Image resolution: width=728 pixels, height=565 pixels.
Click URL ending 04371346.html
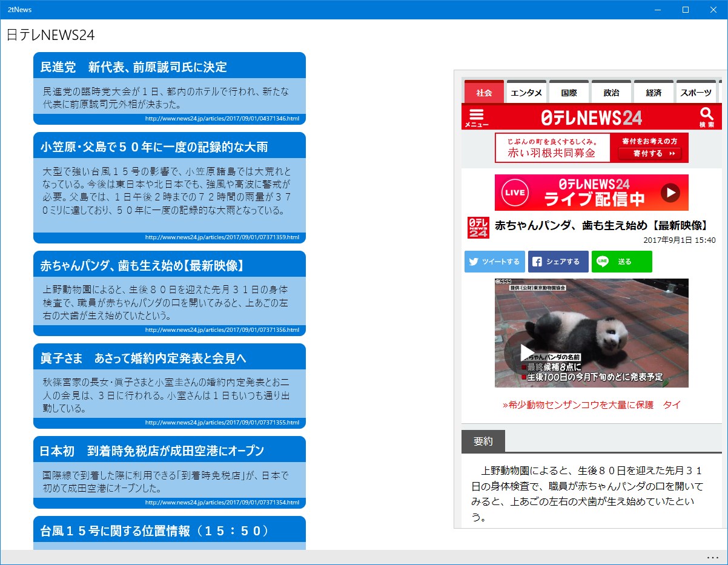[222, 119]
